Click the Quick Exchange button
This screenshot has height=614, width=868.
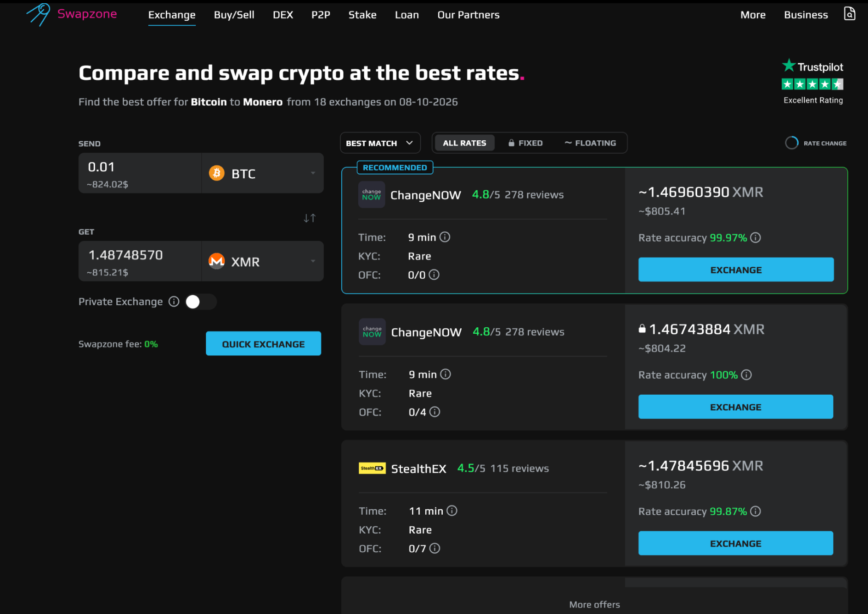point(263,343)
